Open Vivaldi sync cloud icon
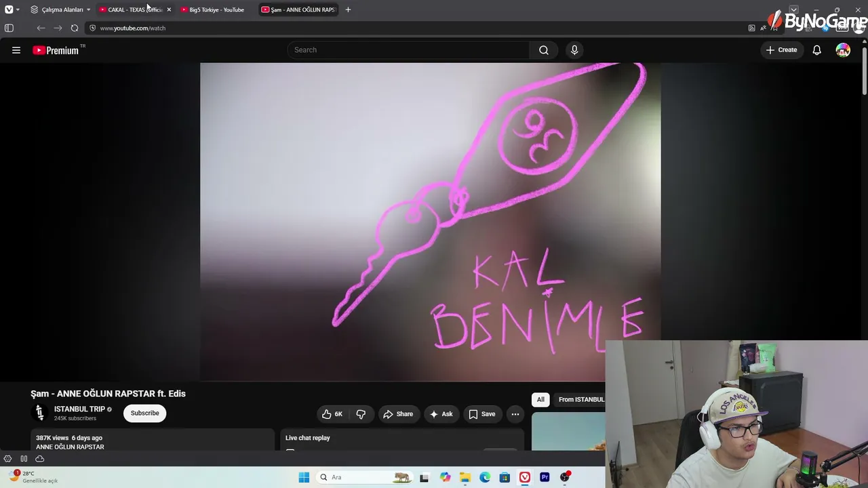Viewport: 868px width, 488px height. pyautogui.click(x=40, y=459)
